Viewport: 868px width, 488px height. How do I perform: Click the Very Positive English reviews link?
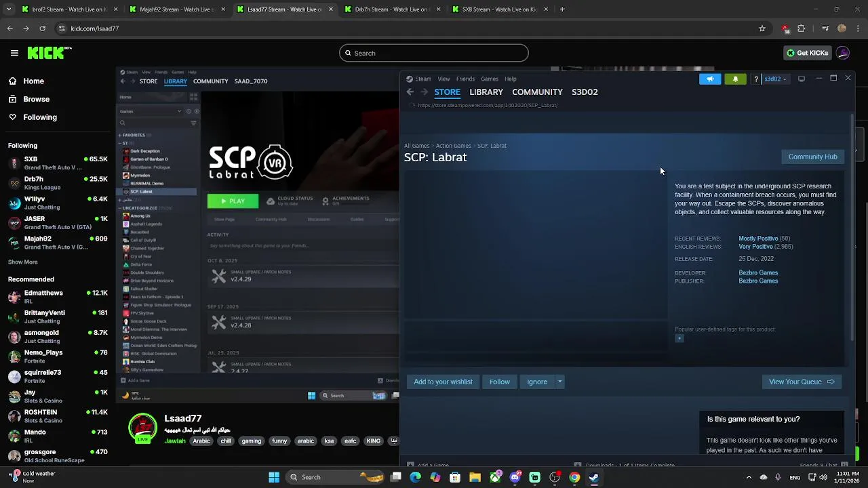[755, 247]
